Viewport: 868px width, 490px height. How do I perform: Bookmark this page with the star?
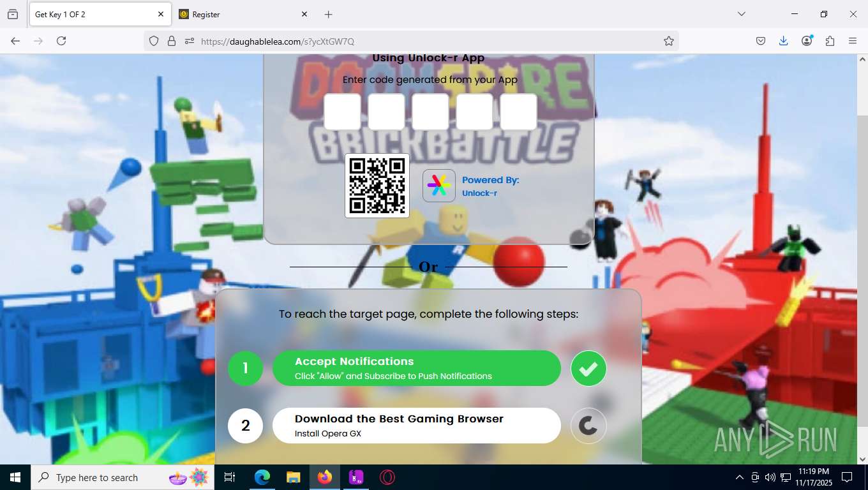[x=669, y=41]
